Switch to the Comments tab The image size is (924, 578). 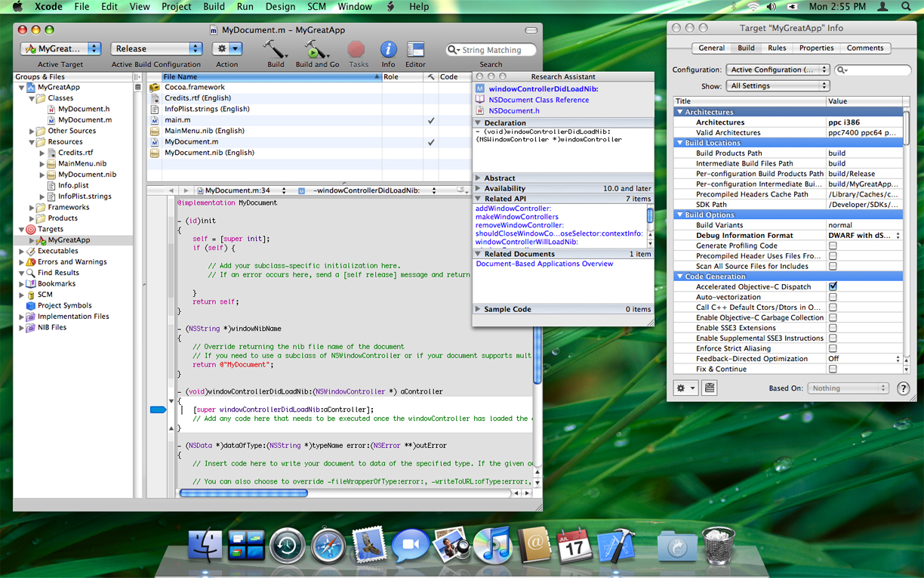click(865, 48)
